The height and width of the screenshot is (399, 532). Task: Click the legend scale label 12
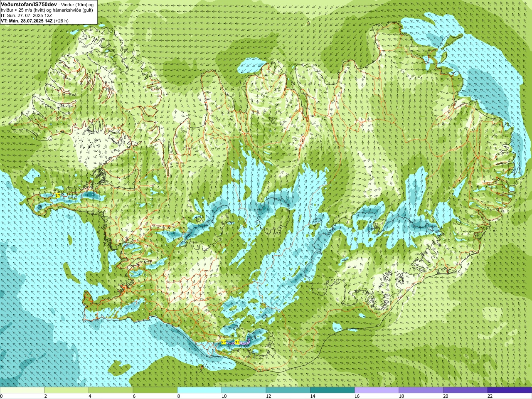[x=268, y=396]
